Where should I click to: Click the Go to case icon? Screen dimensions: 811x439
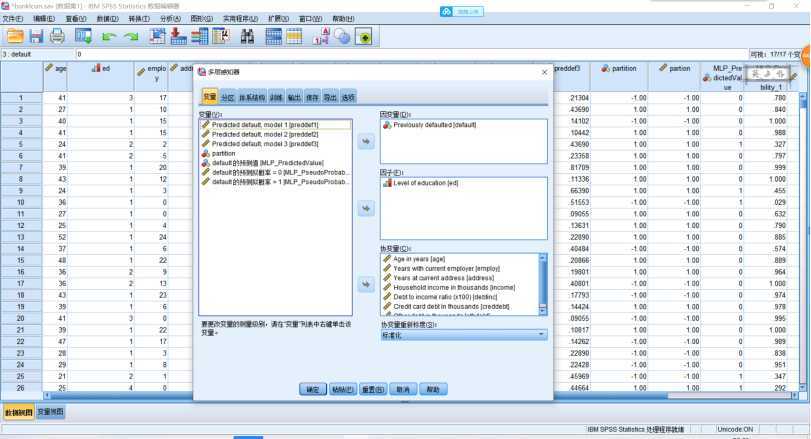pyautogui.click(x=157, y=36)
